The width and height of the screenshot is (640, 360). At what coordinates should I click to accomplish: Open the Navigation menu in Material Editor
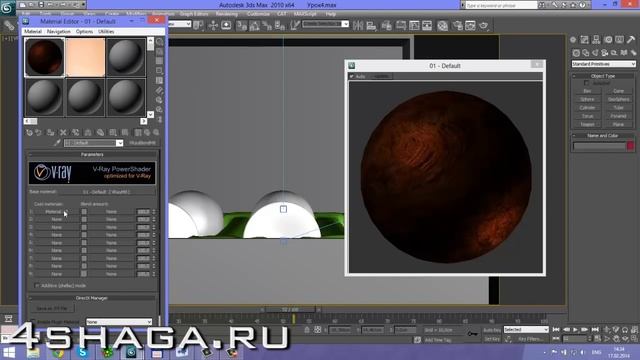[x=58, y=31]
